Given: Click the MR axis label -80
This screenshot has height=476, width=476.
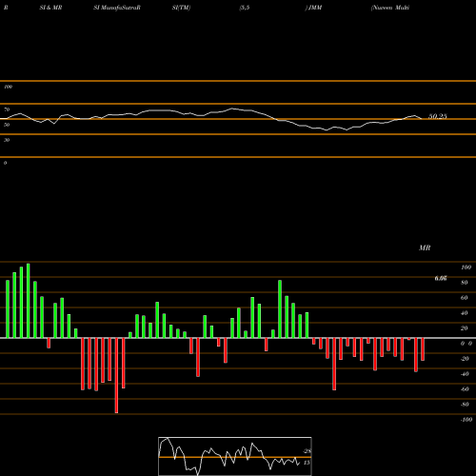Looking at the screenshot, I should click(x=465, y=405).
